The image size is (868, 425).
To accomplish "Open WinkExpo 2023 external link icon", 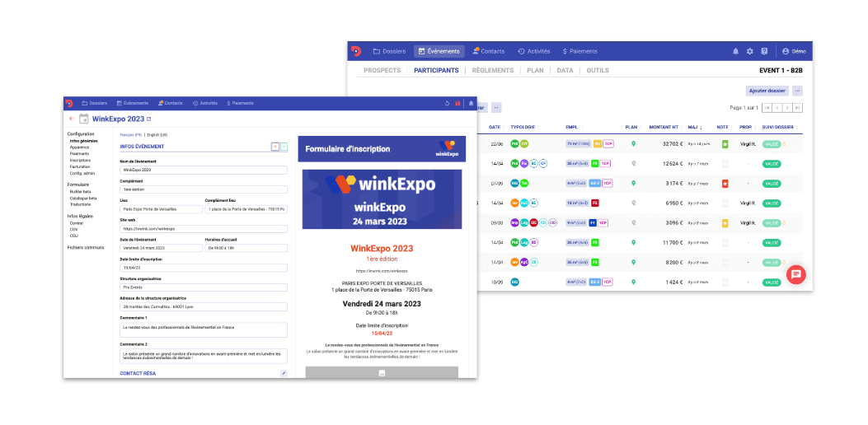I will [x=148, y=119].
